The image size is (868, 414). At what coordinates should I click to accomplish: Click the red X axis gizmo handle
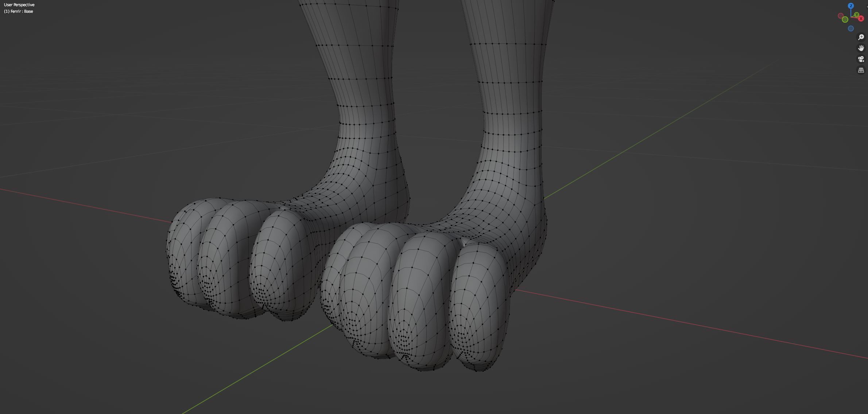[x=861, y=19]
